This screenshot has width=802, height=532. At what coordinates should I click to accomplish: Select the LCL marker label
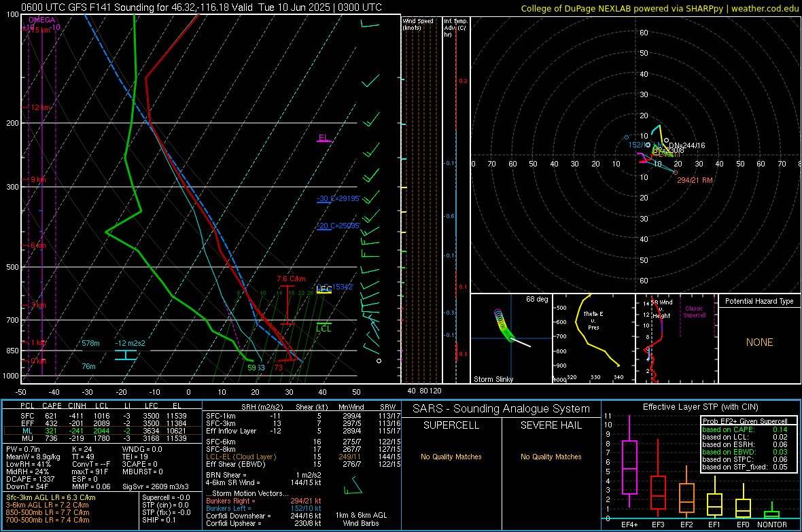(324, 328)
